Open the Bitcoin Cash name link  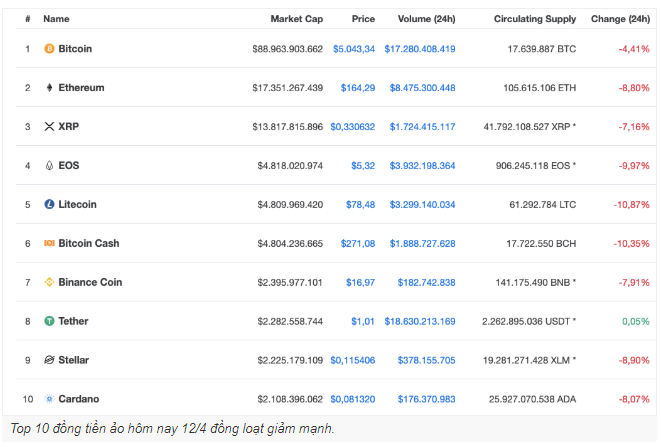coord(89,243)
